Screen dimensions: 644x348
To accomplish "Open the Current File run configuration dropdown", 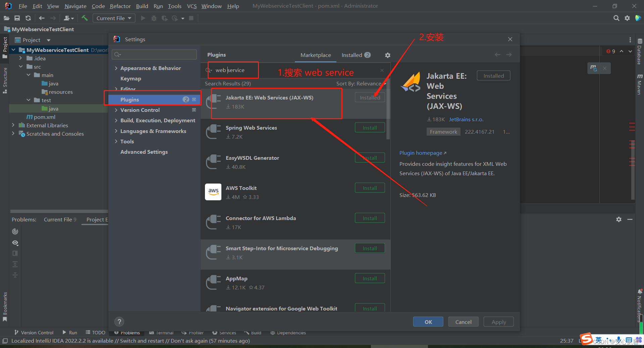I will coord(114,18).
